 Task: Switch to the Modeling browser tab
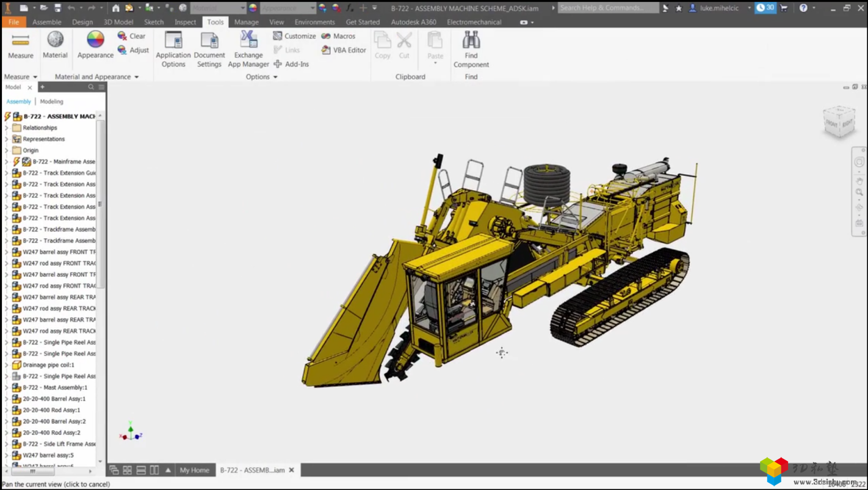point(51,101)
